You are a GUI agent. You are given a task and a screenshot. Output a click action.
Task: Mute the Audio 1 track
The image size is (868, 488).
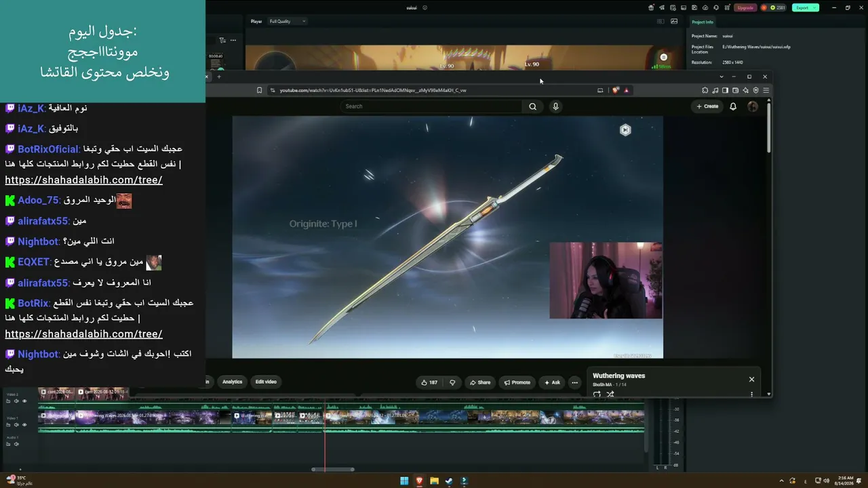[x=16, y=444]
